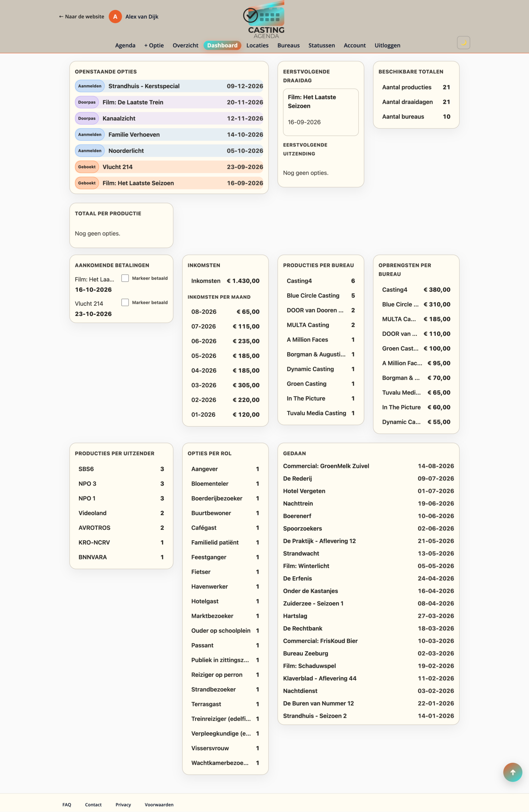
Task: Click the Aantal producties total row
Action: coord(416,87)
